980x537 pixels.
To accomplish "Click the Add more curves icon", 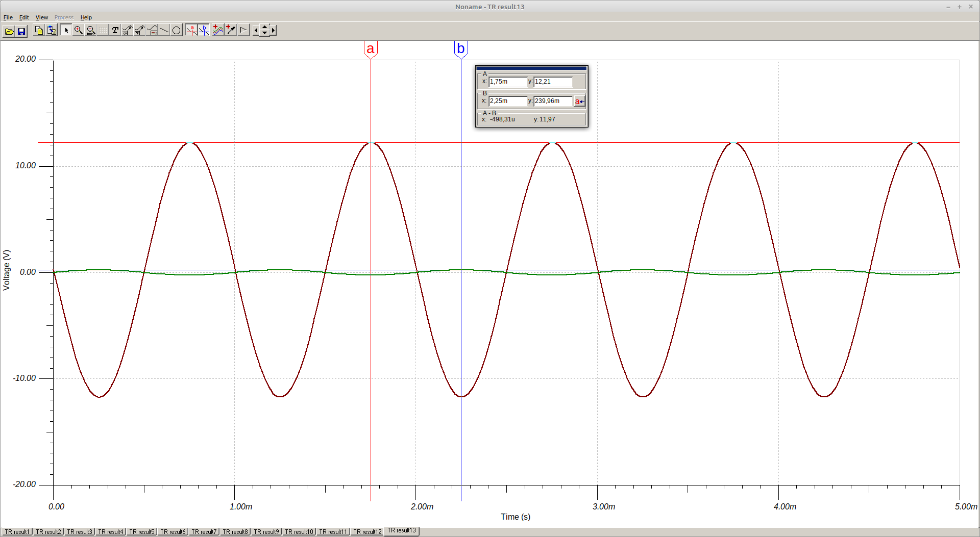I will point(218,31).
